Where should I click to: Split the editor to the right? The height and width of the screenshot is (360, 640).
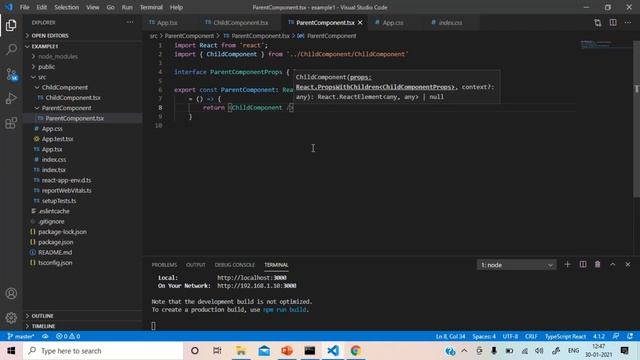(613, 23)
